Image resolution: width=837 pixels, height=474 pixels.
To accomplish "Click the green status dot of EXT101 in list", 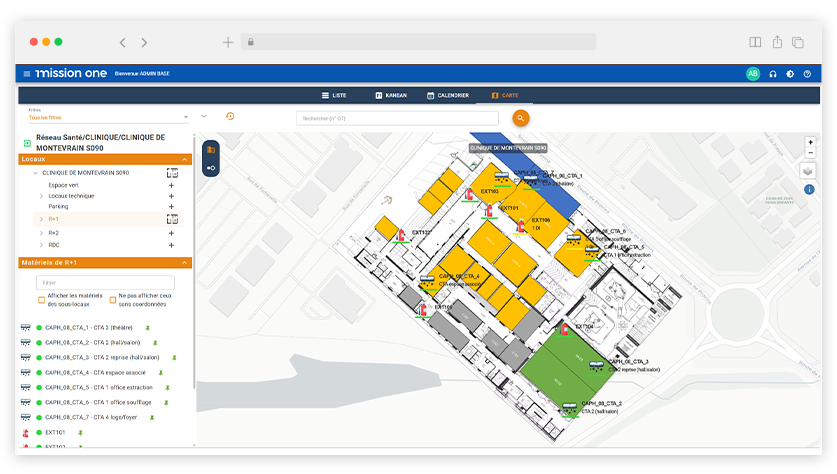I will [x=38, y=432].
